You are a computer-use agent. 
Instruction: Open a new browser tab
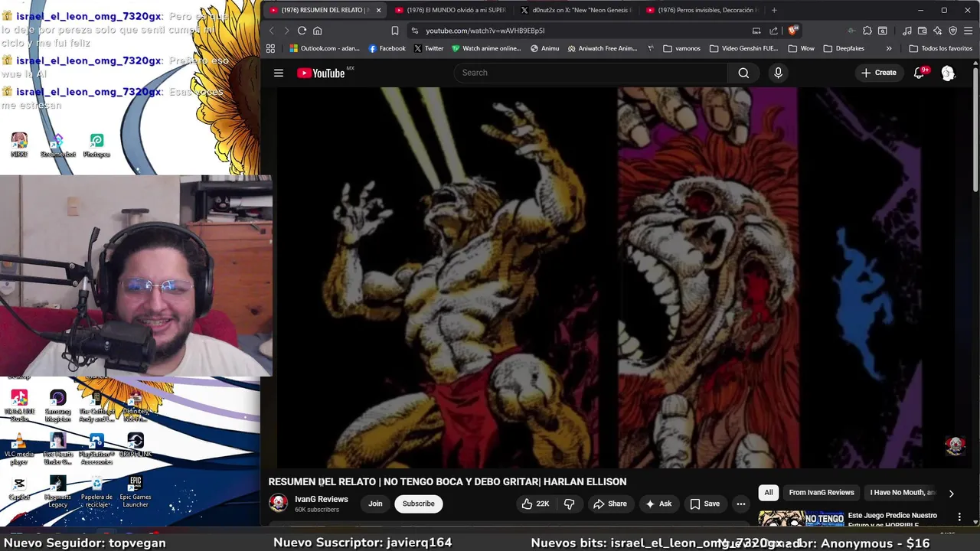pyautogui.click(x=774, y=10)
